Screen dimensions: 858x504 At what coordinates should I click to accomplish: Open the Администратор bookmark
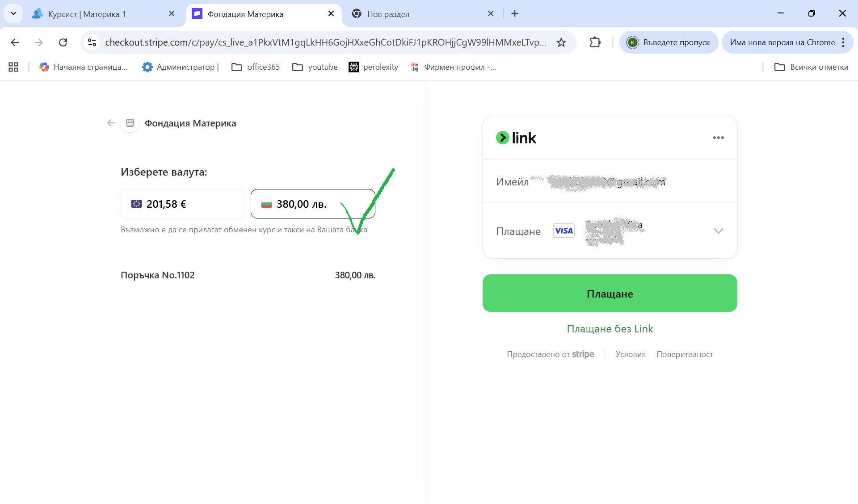(181, 67)
